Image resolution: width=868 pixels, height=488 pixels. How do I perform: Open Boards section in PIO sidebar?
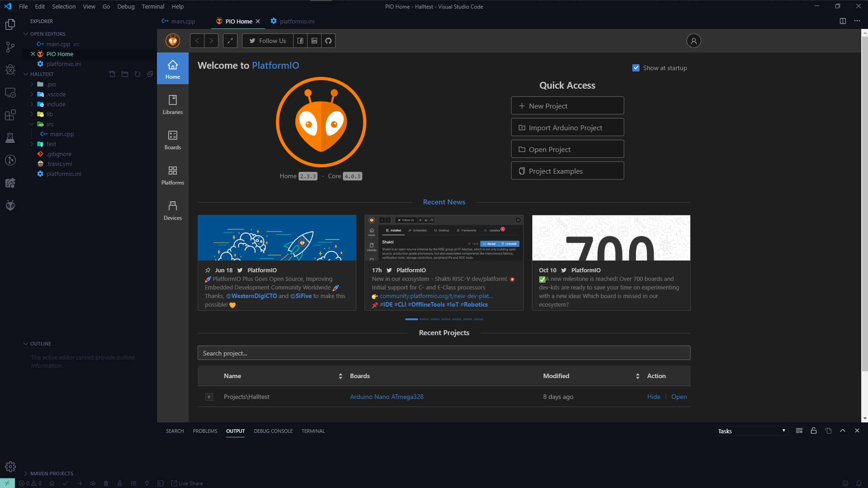coord(173,140)
